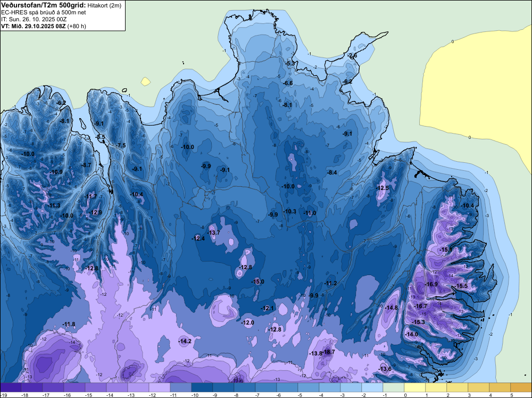
Task: Select the -7.5 temperature reading
Action: (121, 145)
